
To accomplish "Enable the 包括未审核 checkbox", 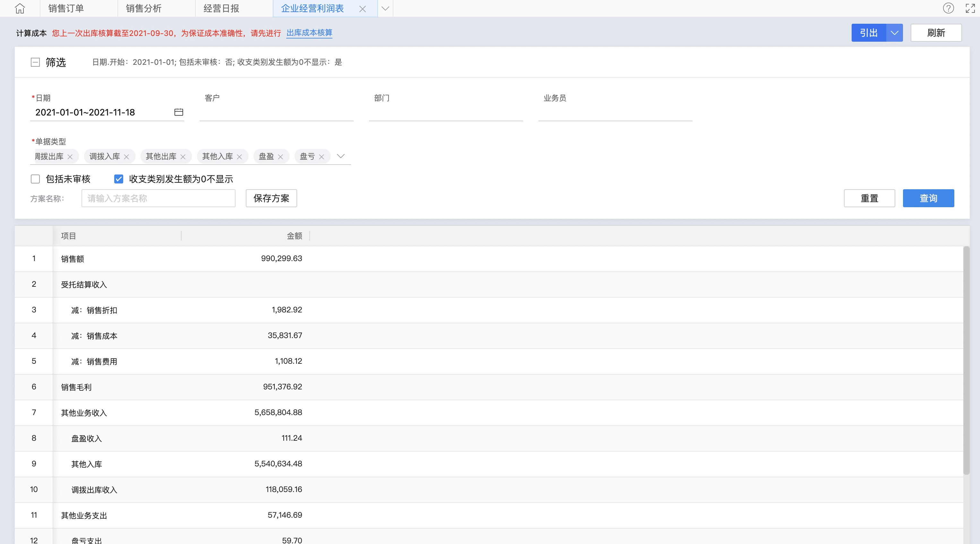I will coord(35,179).
